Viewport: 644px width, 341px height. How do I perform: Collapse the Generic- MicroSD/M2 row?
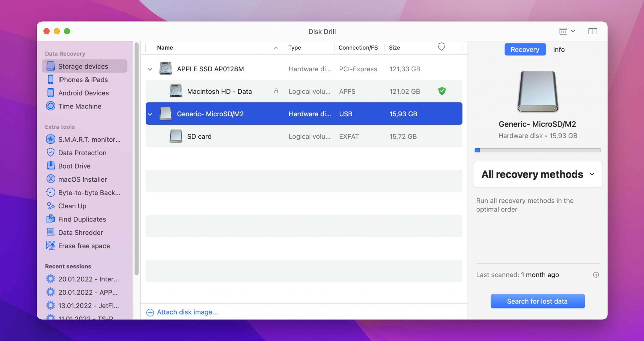click(150, 114)
